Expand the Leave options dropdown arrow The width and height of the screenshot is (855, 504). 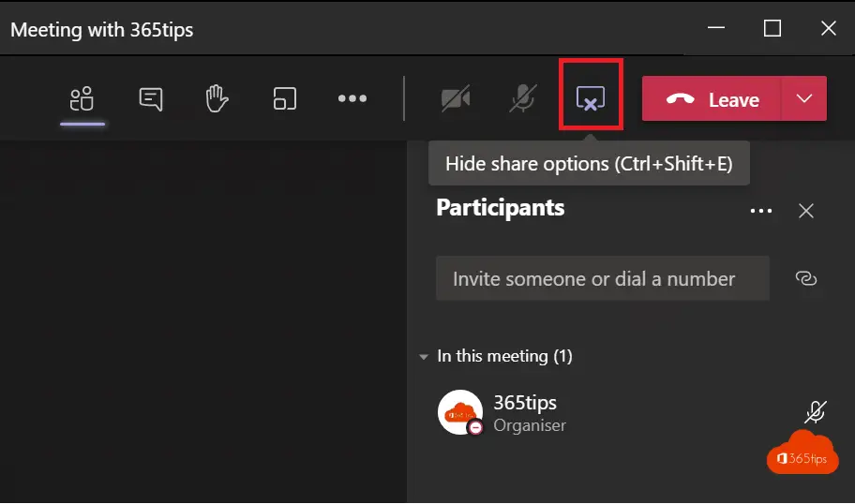tap(804, 98)
